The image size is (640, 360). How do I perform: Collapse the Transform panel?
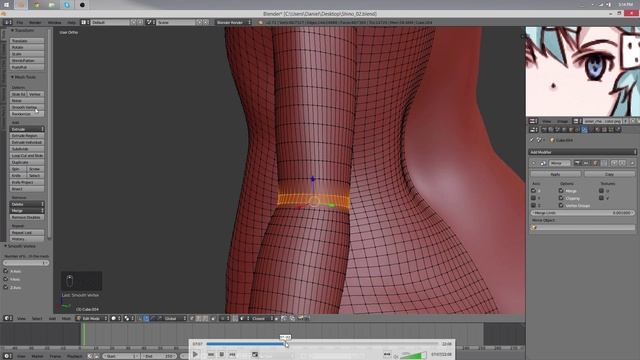coord(13,30)
